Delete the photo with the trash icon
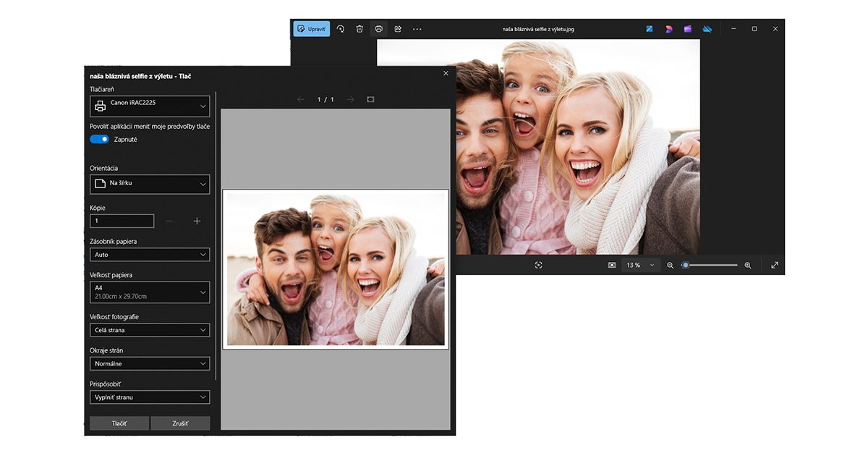The height and width of the screenshot is (456, 868). pyautogui.click(x=359, y=29)
